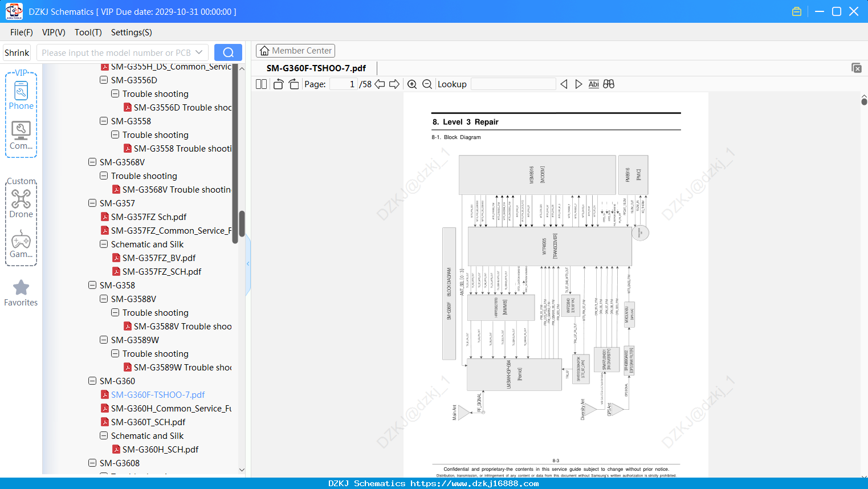Collapse the SM-G3589W node
The image size is (868, 489).
point(104,340)
